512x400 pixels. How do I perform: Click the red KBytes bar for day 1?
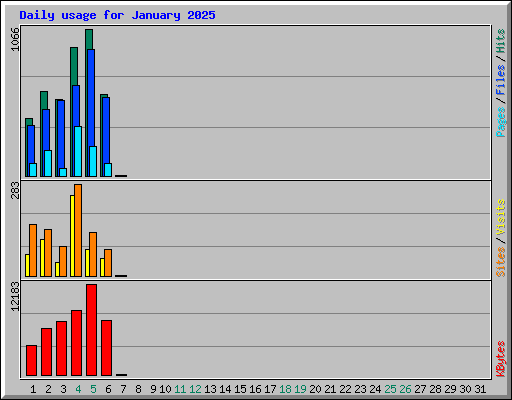pyautogui.click(x=31, y=361)
